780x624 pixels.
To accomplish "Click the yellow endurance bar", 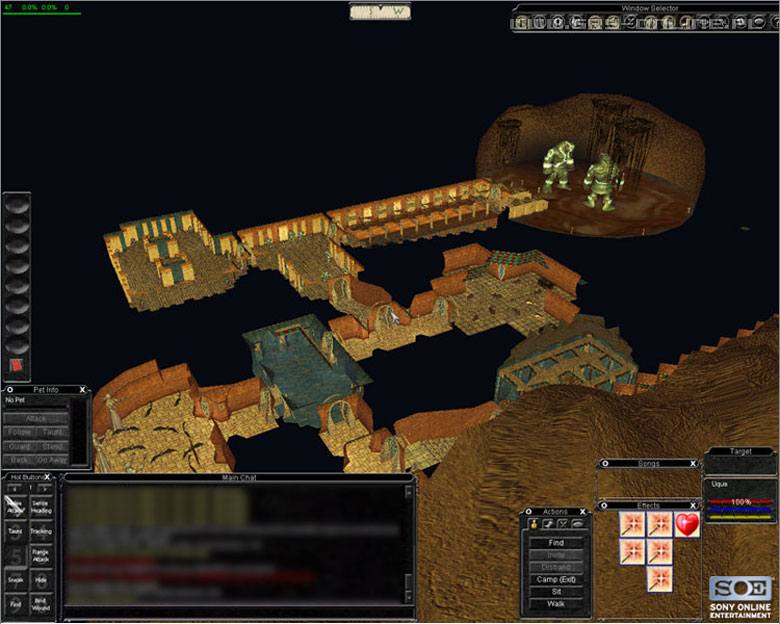I will 740,518.
